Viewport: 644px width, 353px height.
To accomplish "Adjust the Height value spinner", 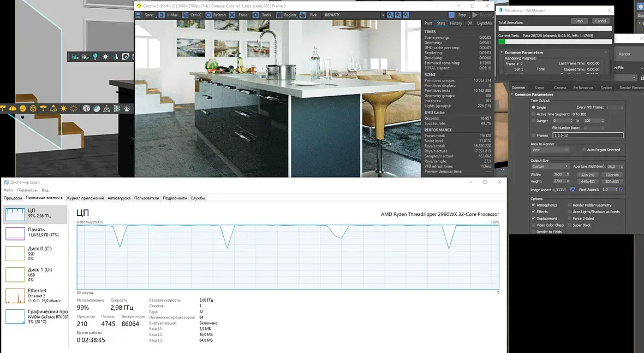I will (x=568, y=181).
